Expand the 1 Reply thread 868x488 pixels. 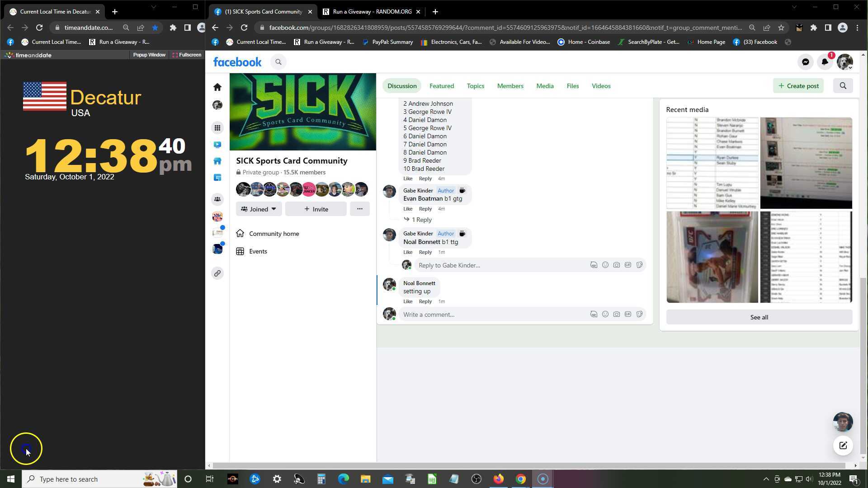421,220
